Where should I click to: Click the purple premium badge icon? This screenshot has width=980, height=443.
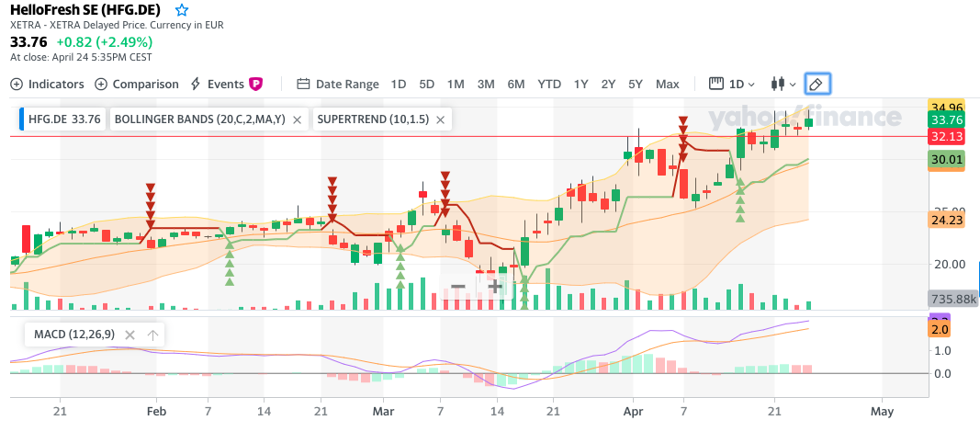(x=255, y=84)
